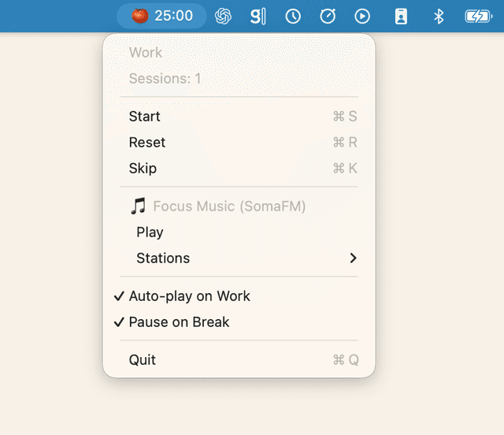Click the disabled 'Work' label
This screenshot has width=504, height=435.
pyautogui.click(x=146, y=52)
